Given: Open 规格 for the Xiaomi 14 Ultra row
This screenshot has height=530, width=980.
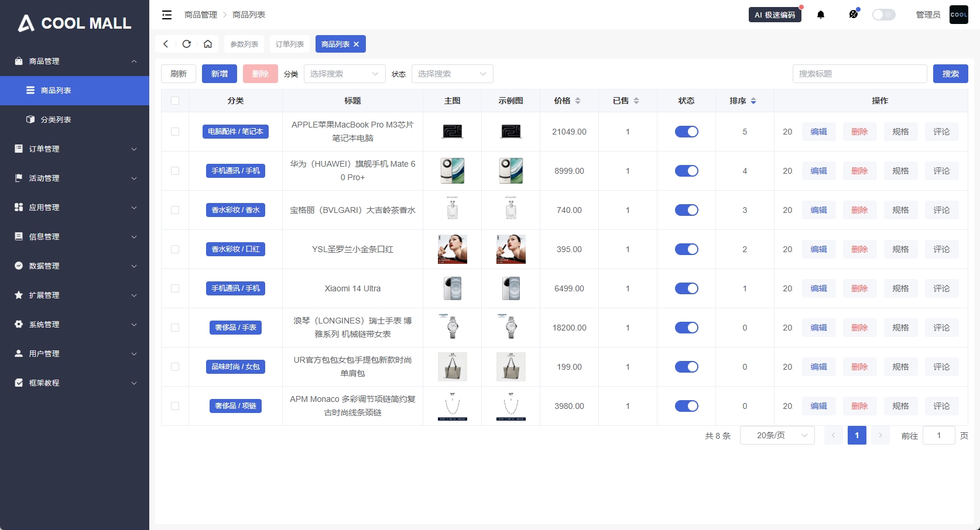Looking at the screenshot, I should (901, 288).
